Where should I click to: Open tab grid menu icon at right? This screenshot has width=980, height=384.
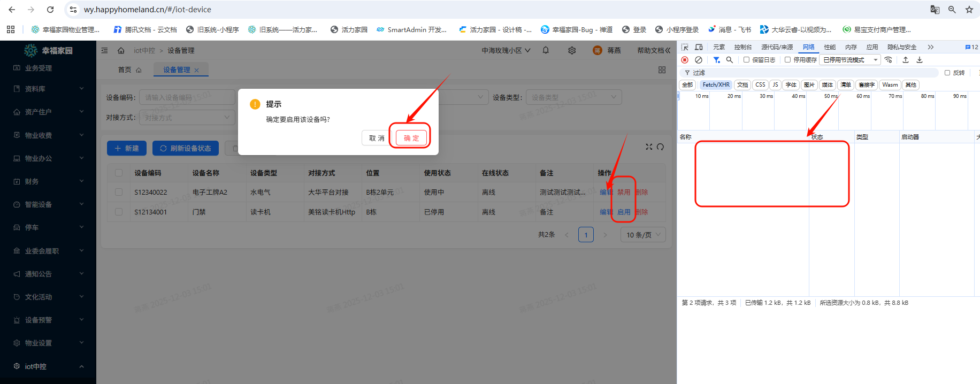[x=662, y=70]
